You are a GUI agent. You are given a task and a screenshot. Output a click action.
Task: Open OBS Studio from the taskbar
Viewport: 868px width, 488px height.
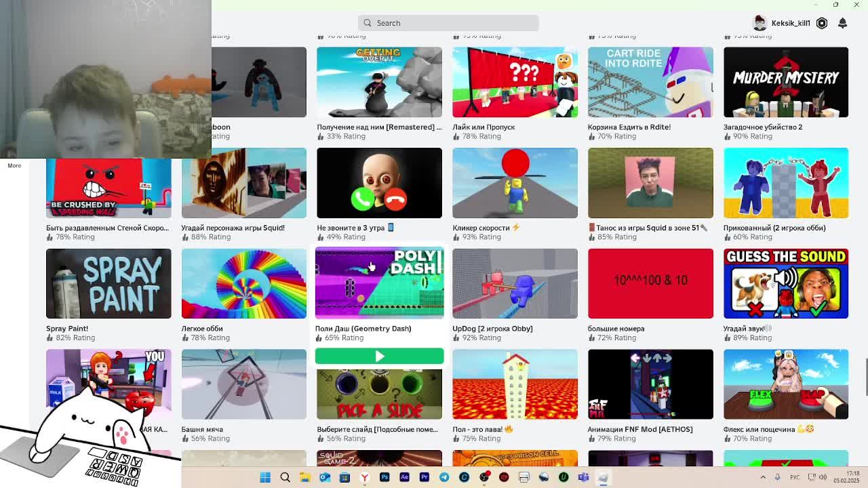pos(484,477)
